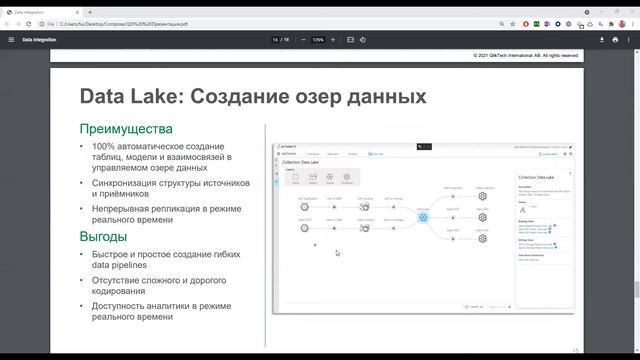Click the PDF page number field
640x360 pixels.
(x=276, y=40)
